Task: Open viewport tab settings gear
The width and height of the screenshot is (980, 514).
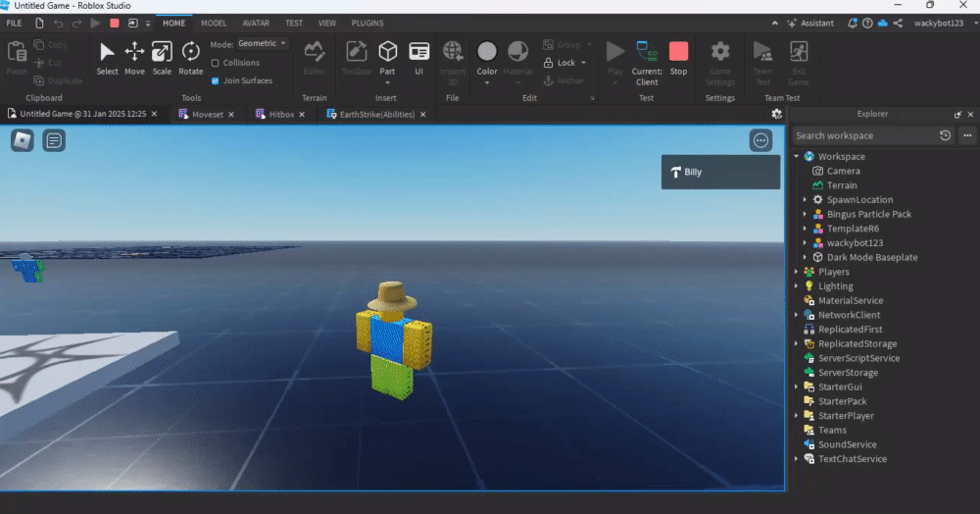Action: point(776,114)
